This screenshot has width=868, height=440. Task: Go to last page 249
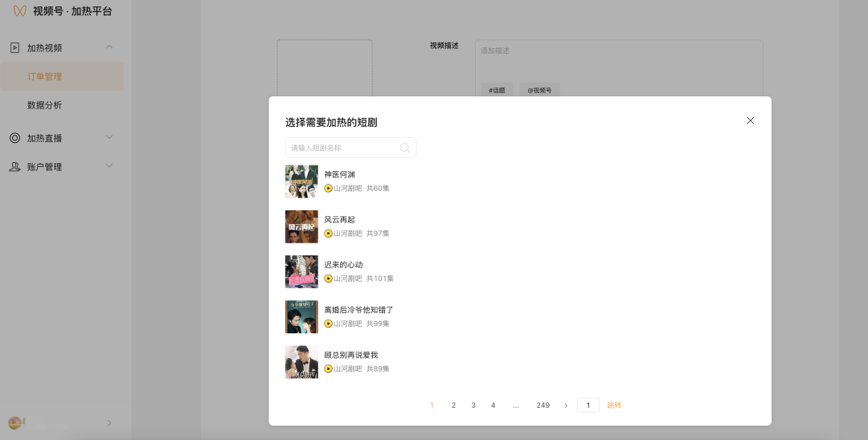543,405
